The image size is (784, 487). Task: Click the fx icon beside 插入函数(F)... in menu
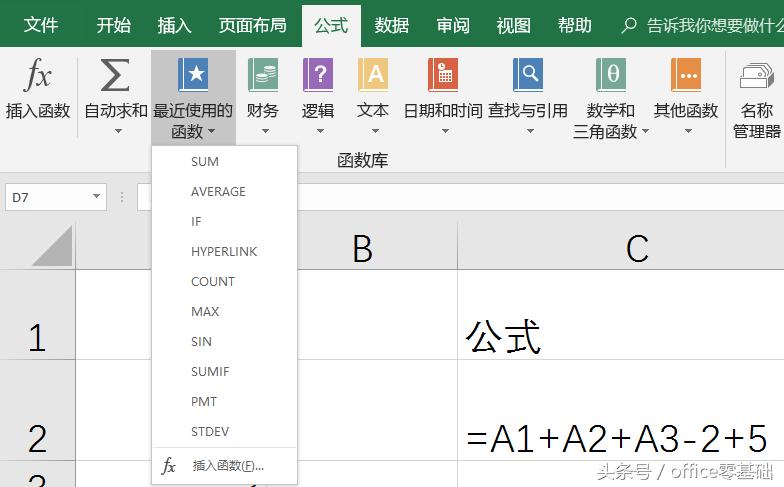pos(168,466)
